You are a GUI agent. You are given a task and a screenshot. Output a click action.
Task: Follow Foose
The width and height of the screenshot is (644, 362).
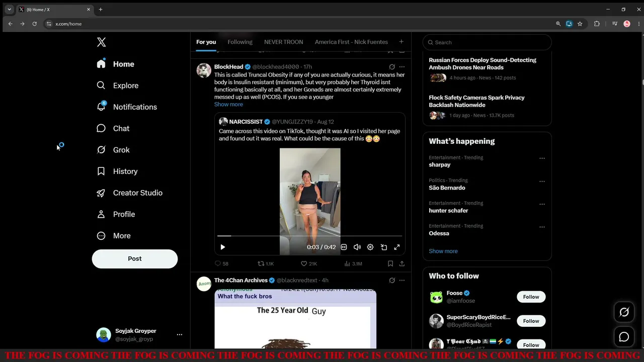[x=531, y=297]
